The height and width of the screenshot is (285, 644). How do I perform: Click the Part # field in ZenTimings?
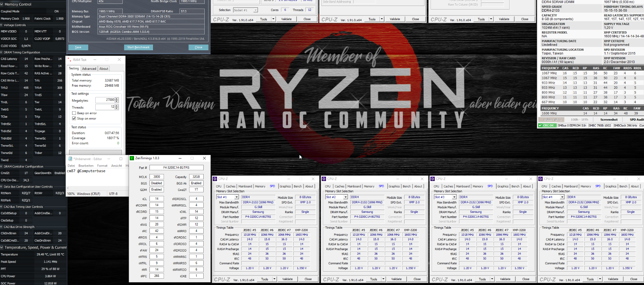pos(176,168)
